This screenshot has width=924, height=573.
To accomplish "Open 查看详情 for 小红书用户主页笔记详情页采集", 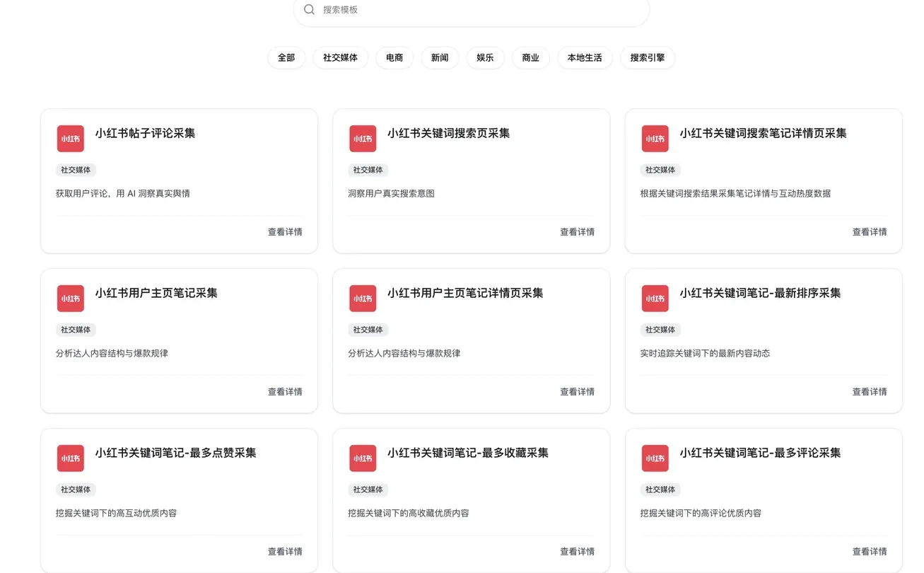I will (x=577, y=391).
